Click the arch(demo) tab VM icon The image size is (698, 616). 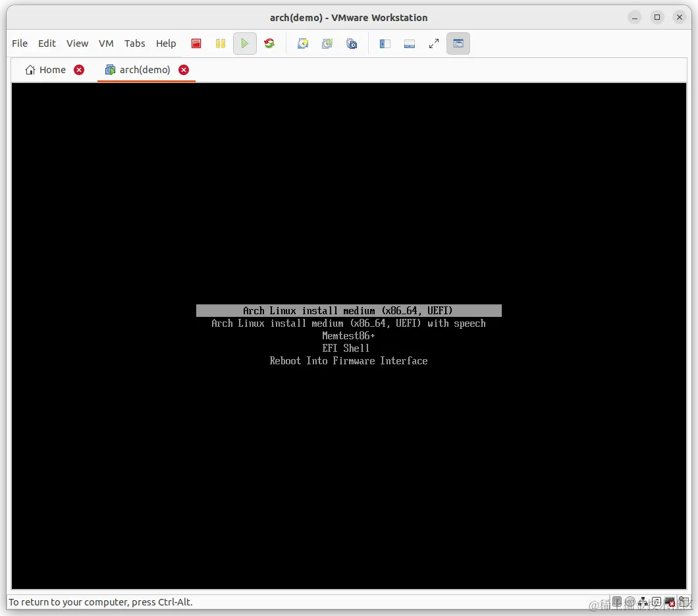[110, 70]
